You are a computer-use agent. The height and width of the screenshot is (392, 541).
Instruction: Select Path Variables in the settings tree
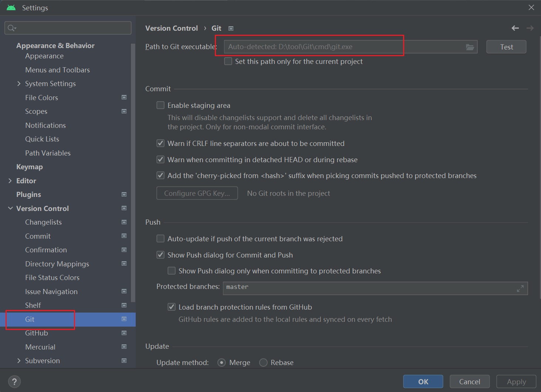tap(48, 153)
